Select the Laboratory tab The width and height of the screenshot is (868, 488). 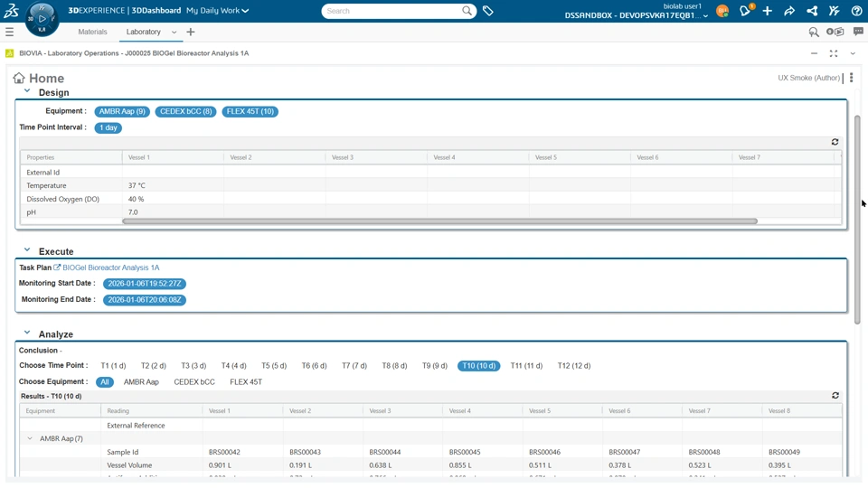[x=144, y=33]
